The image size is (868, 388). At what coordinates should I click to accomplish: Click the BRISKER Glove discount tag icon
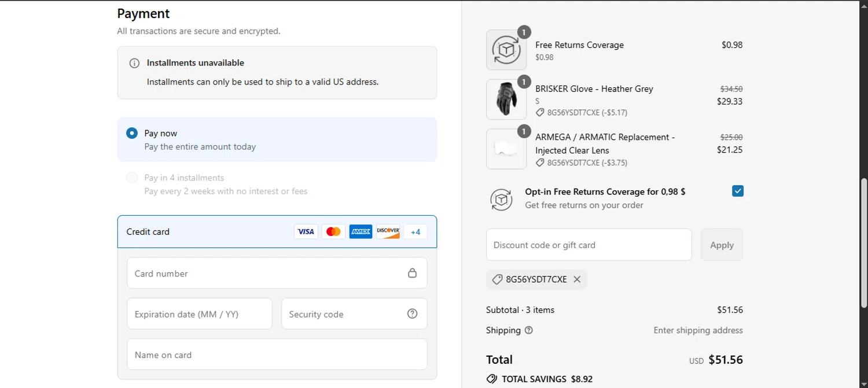click(540, 113)
